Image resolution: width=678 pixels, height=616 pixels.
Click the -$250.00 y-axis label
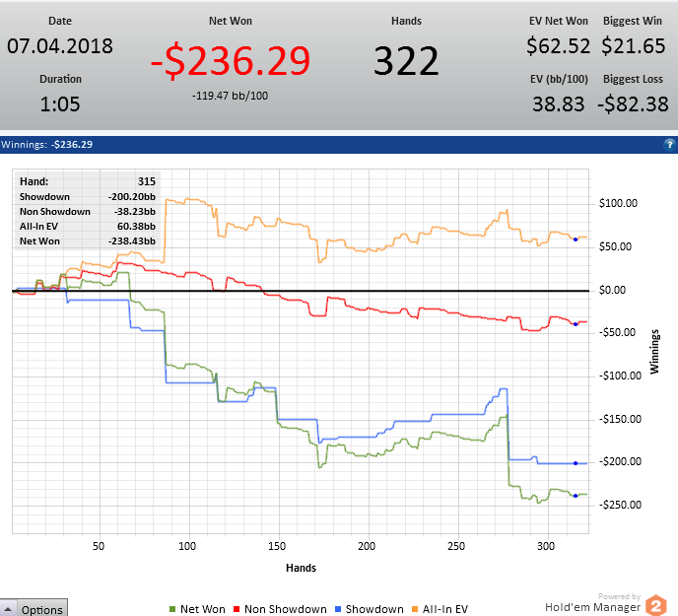click(x=620, y=505)
